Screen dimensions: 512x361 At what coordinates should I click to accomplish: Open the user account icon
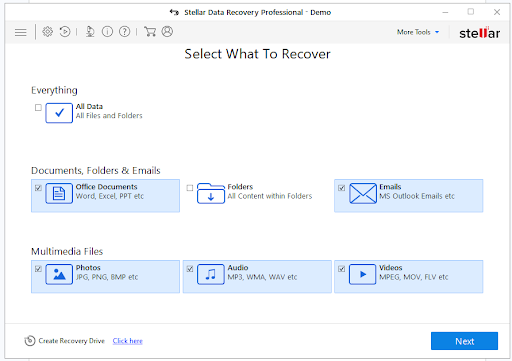click(x=167, y=32)
